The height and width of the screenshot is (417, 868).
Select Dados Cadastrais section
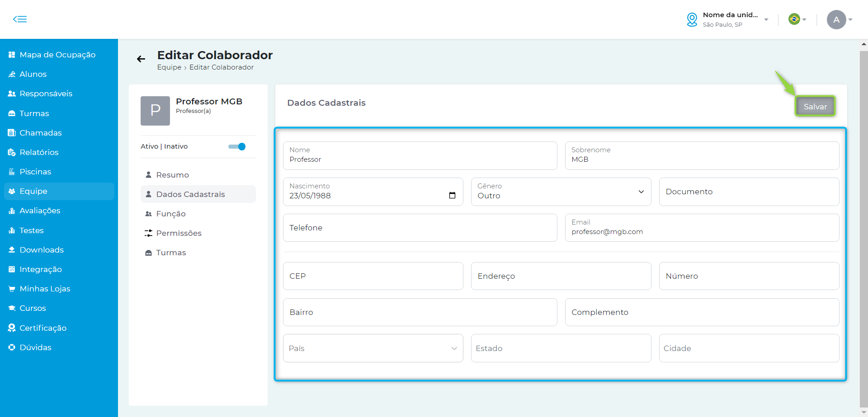coord(198,194)
